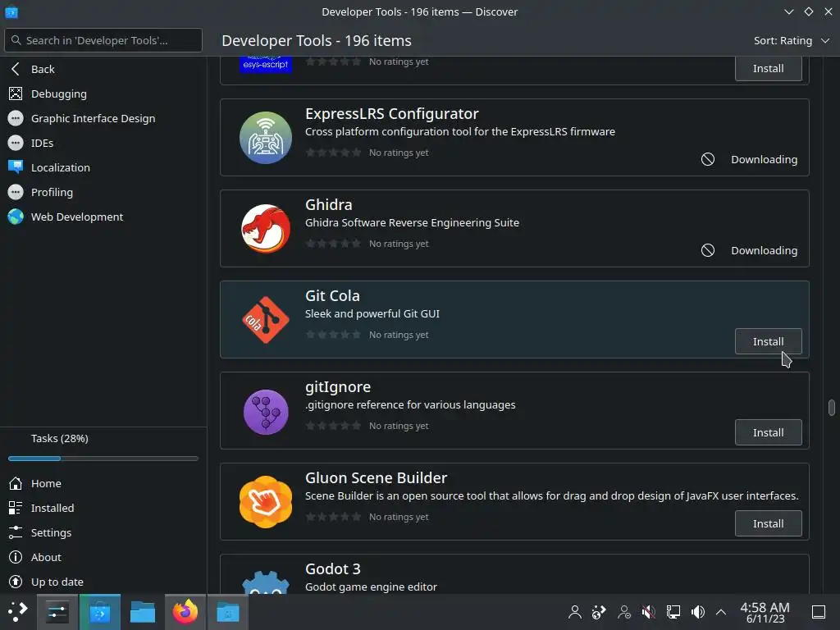Open the Web Development category

(103, 217)
